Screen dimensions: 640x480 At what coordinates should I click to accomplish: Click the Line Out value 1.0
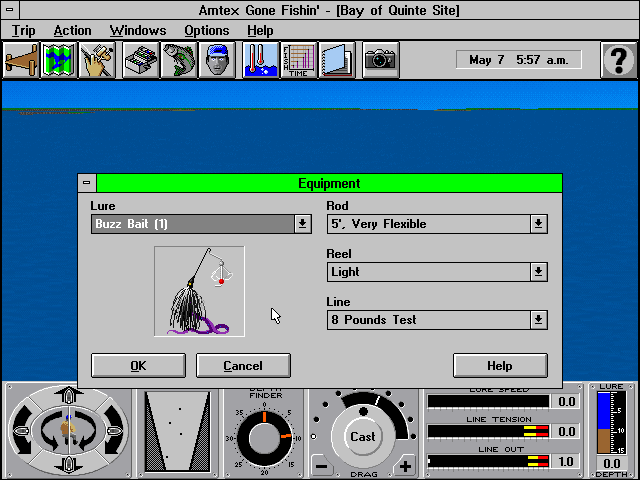click(565, 462)
